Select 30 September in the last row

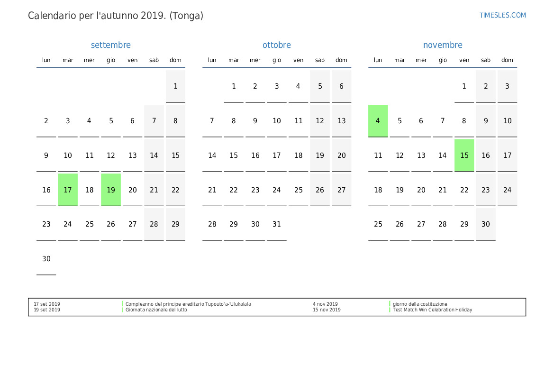(46, 259)
